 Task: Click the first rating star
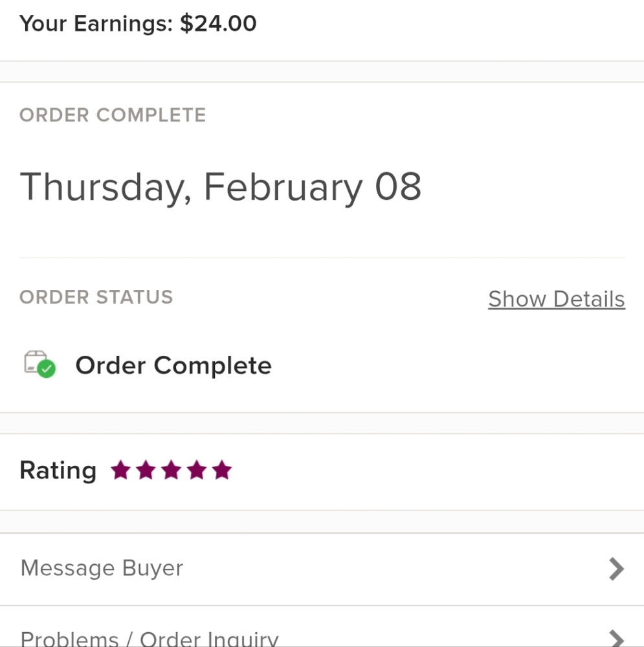pyautogui.click(x=121, y=470)
